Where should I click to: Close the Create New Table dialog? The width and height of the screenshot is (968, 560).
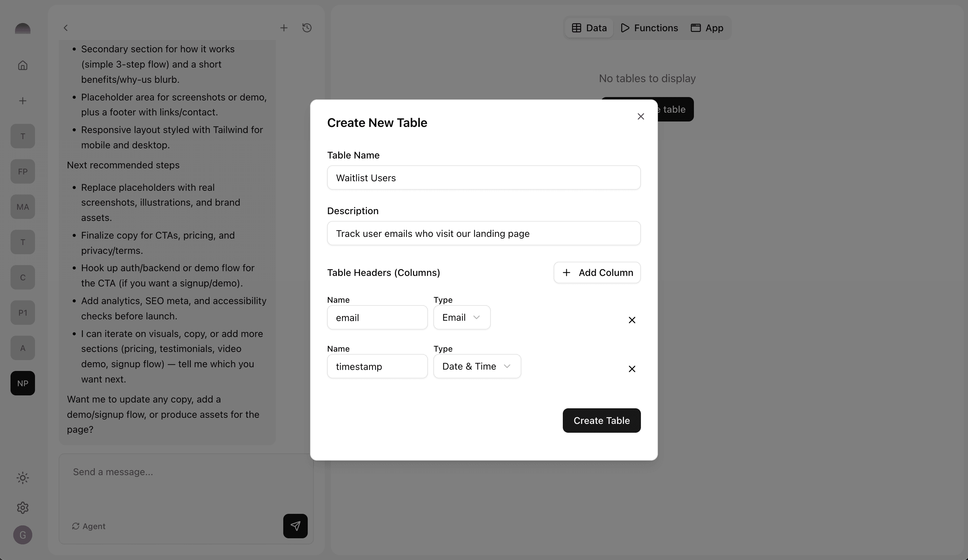click(x=640, y=116)
